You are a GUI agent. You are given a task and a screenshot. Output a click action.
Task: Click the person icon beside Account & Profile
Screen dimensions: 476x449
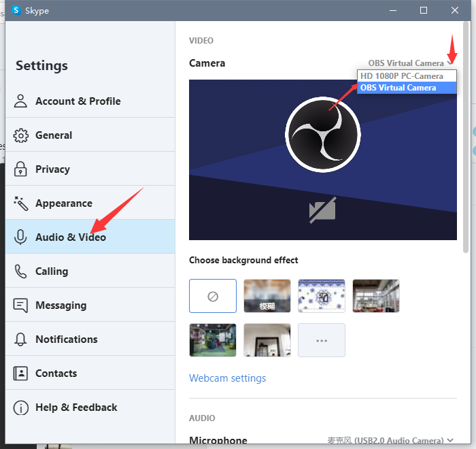[20, 101]
